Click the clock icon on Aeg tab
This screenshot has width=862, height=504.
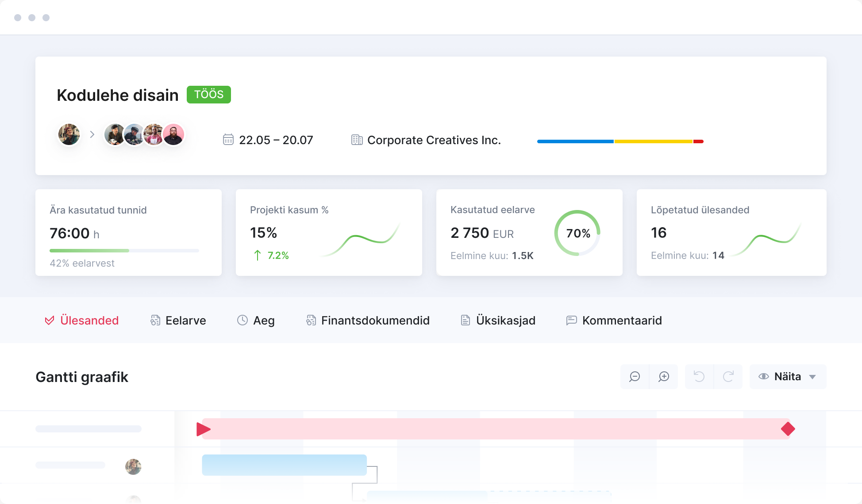[x=242, y=320]
